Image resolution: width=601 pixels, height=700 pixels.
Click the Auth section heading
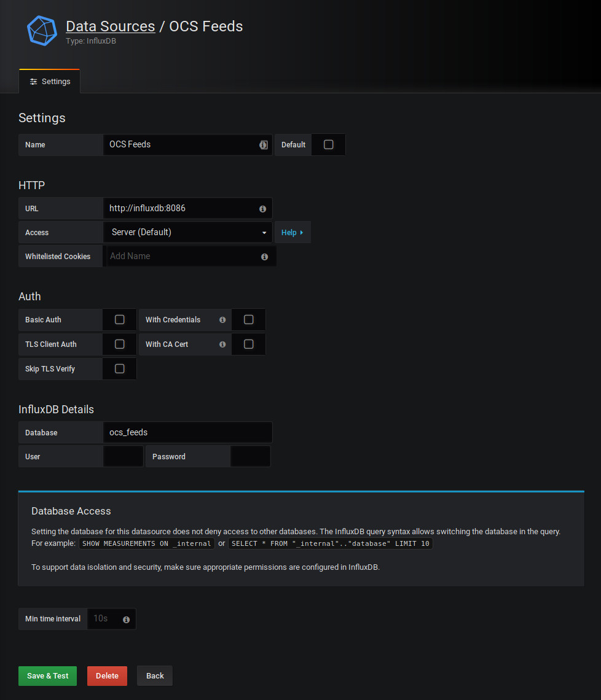click(29, 297)
